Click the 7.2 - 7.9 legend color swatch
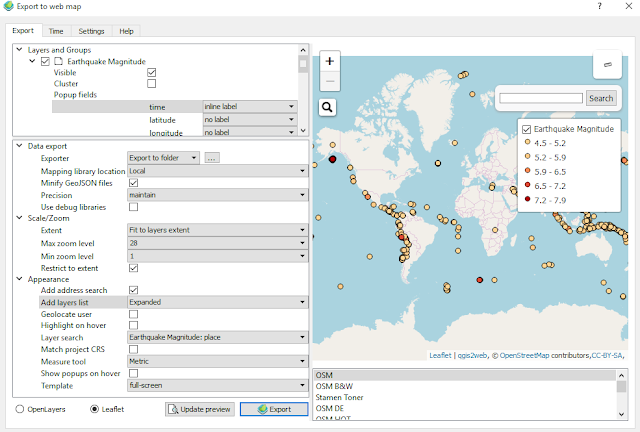This screenshot has height=432, width=640. tap(527, 199)
